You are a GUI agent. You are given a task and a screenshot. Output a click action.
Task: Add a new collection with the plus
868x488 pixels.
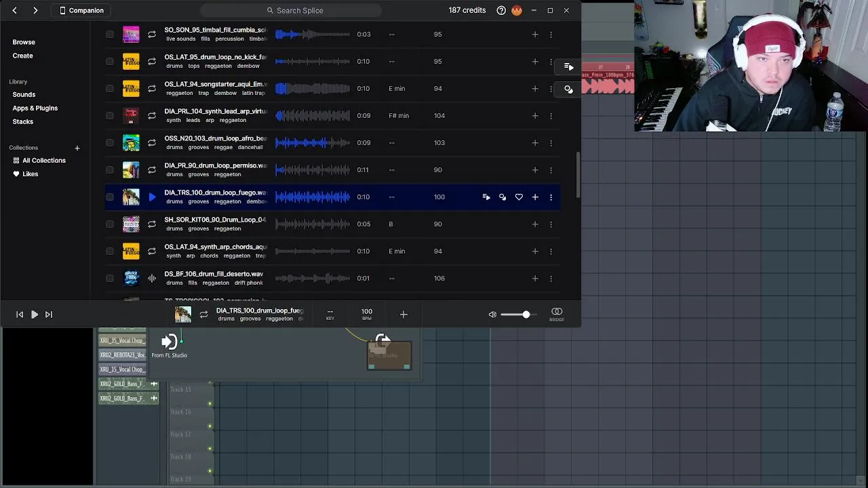click(x=77, y=148)
